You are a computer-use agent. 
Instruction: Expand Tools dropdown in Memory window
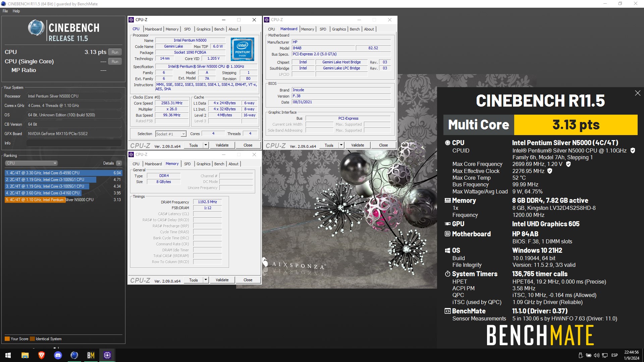(206, 280)
